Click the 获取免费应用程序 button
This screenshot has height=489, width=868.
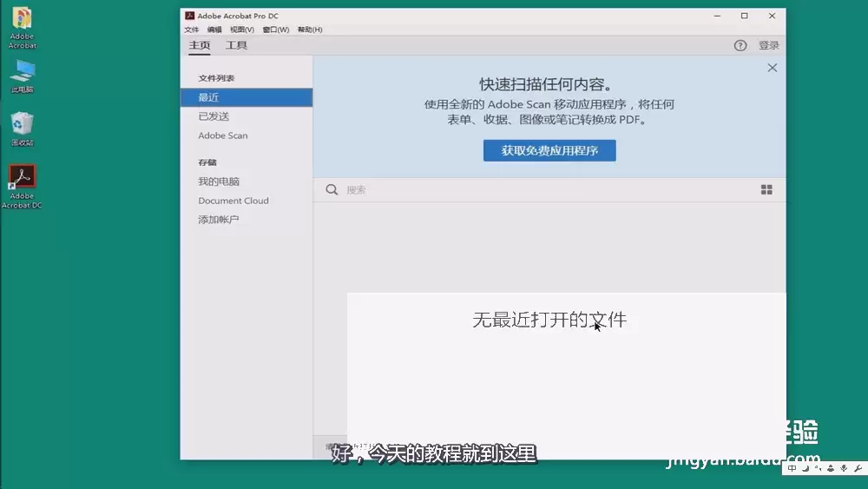(x=549, y=150)
